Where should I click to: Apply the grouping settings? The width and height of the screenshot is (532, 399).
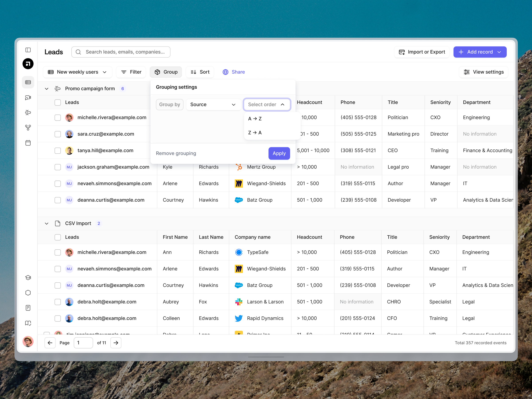(279, 153)
